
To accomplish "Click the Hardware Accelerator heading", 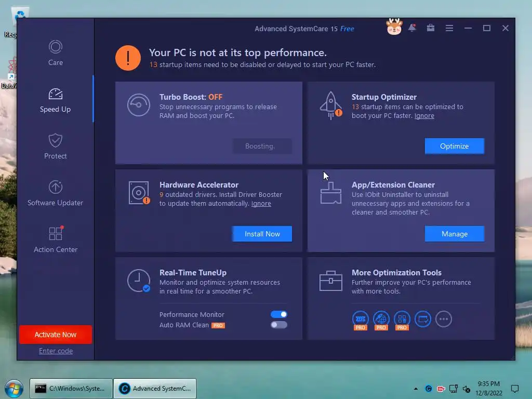I will click(x=199, y=185).
